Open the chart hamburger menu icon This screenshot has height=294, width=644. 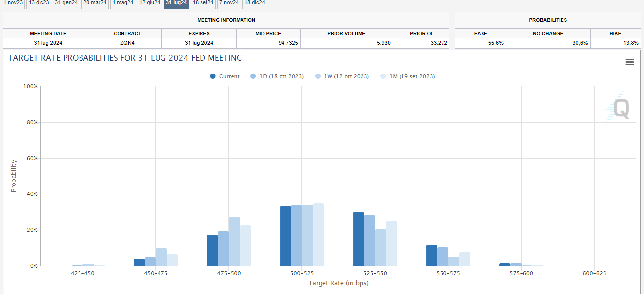pos(629,62)
